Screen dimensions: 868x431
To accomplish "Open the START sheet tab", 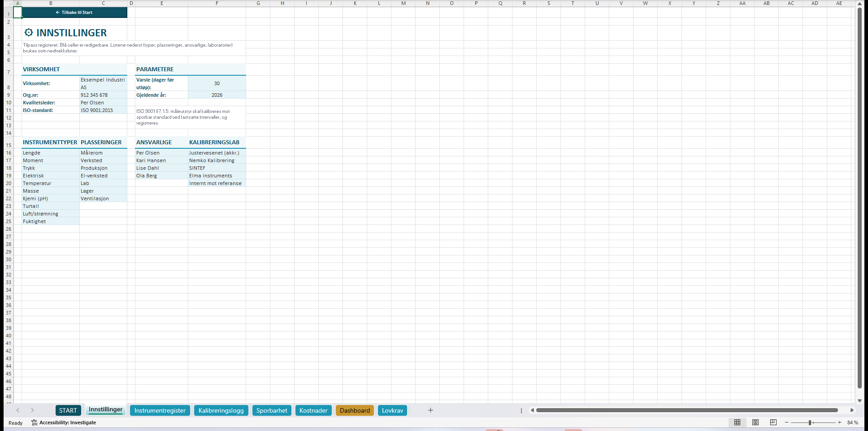I will (68, 410).
